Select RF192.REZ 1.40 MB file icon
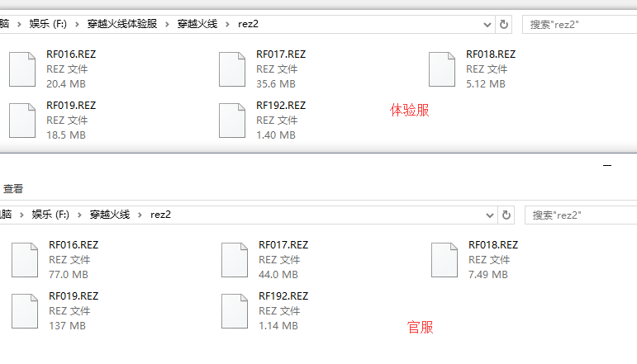 click(x=232, y=121)
